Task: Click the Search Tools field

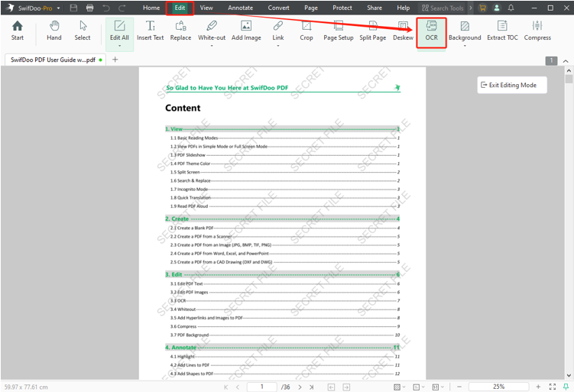Action: click(443, 8)
